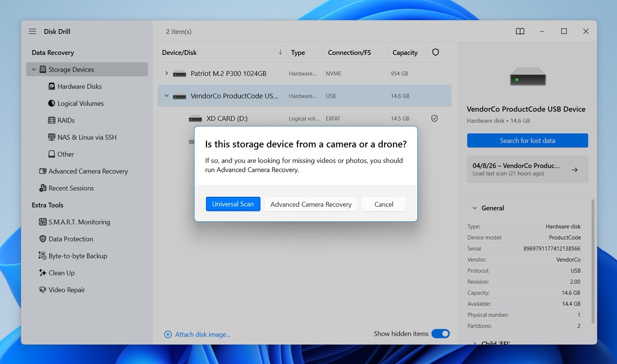Open Hardware Disks in the sidebar
The width and height of the screenshot is (617, 364).
point(79,86)
